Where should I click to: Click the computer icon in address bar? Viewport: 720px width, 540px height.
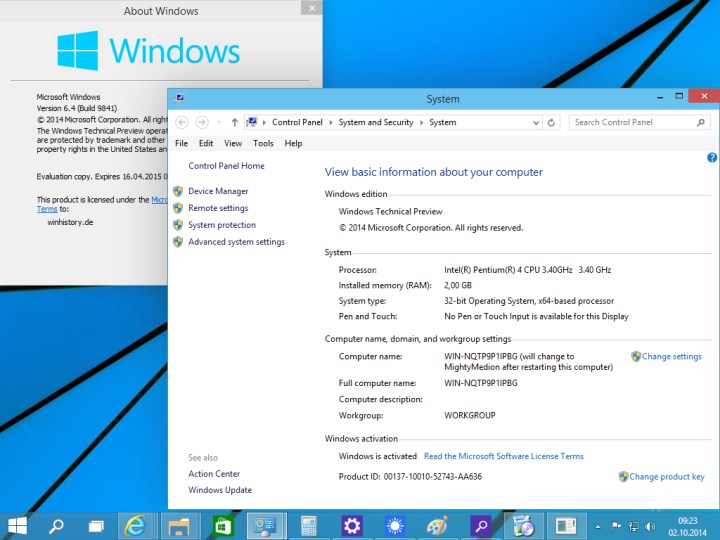click(252, 122)
